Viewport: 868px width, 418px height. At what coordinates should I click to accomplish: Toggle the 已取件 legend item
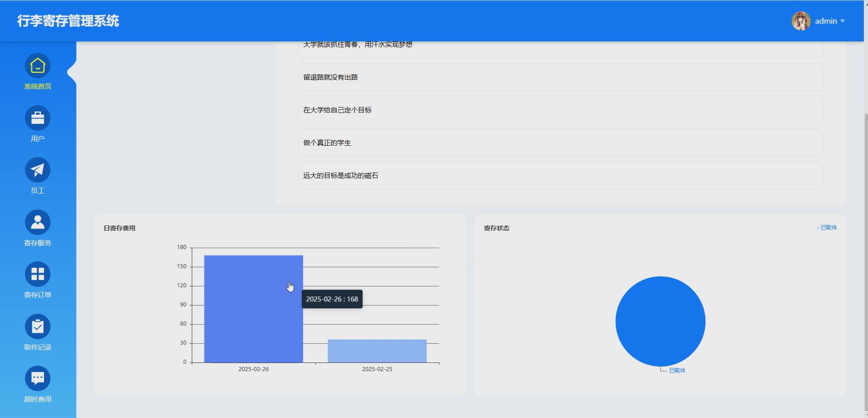827,228
